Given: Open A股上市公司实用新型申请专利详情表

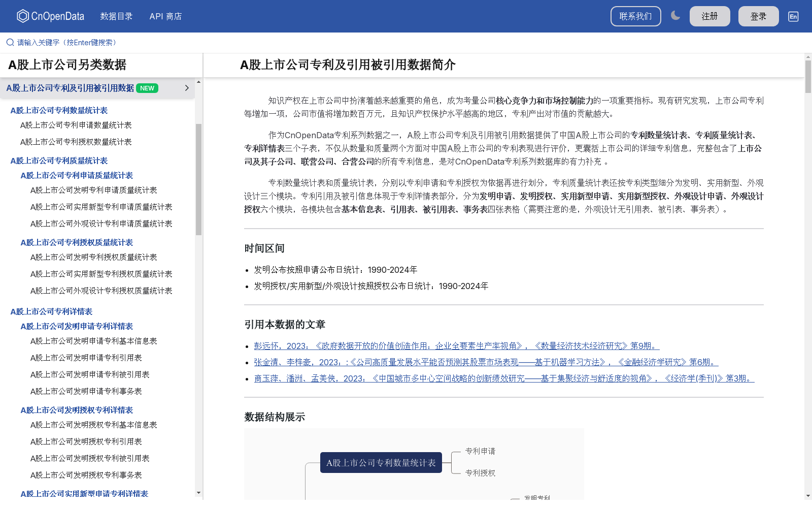Looking at the screenshot, I should click(84, 494).
